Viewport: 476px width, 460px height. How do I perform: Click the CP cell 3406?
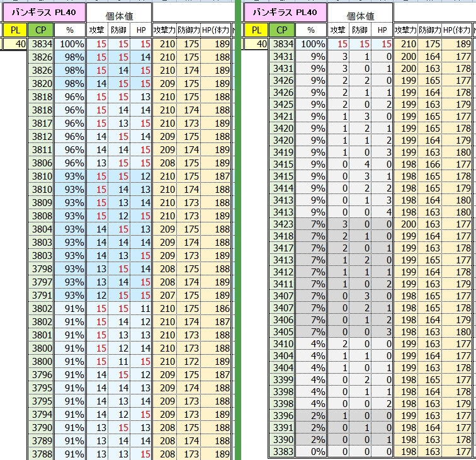[282, 320]
